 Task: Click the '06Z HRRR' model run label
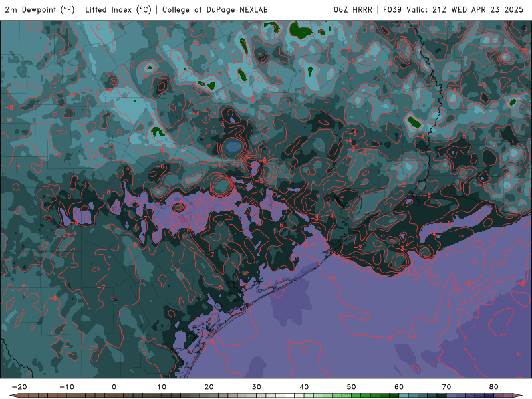tap(353, 9)
